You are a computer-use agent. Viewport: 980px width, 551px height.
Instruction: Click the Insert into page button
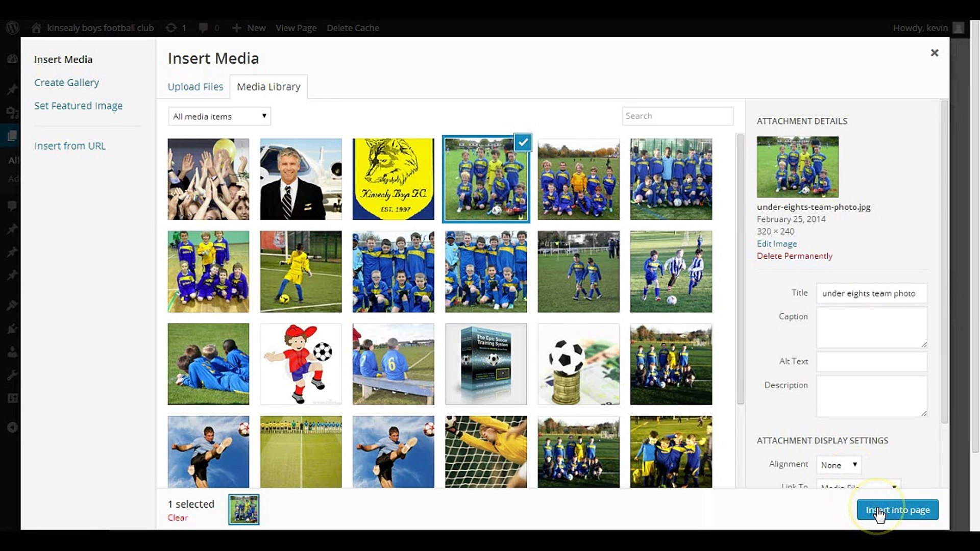(x=897, y=510)
